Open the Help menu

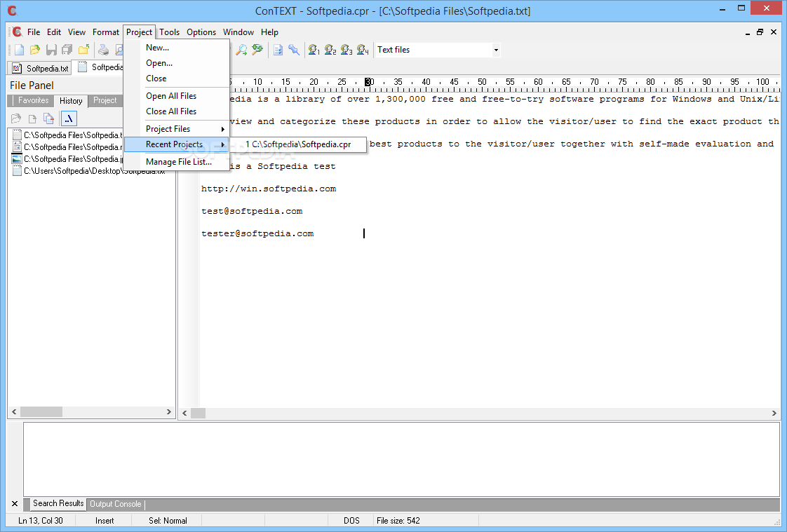[x=269, y=32]
